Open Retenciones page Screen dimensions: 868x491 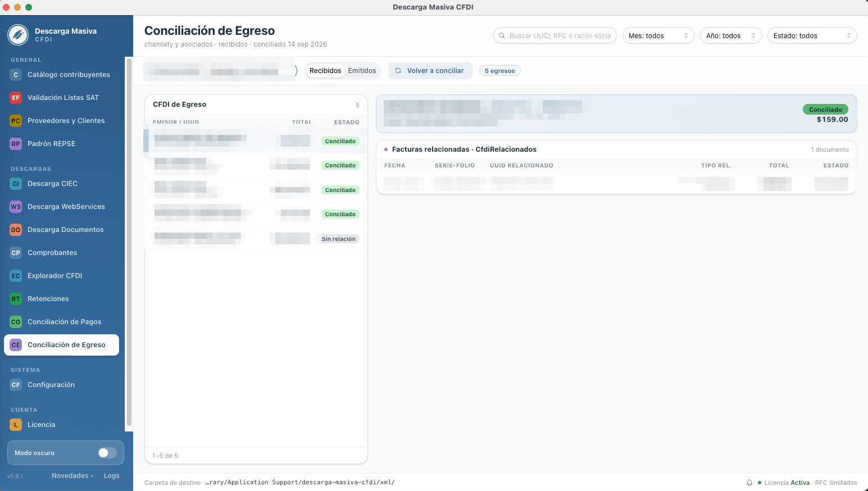(61, 299)
